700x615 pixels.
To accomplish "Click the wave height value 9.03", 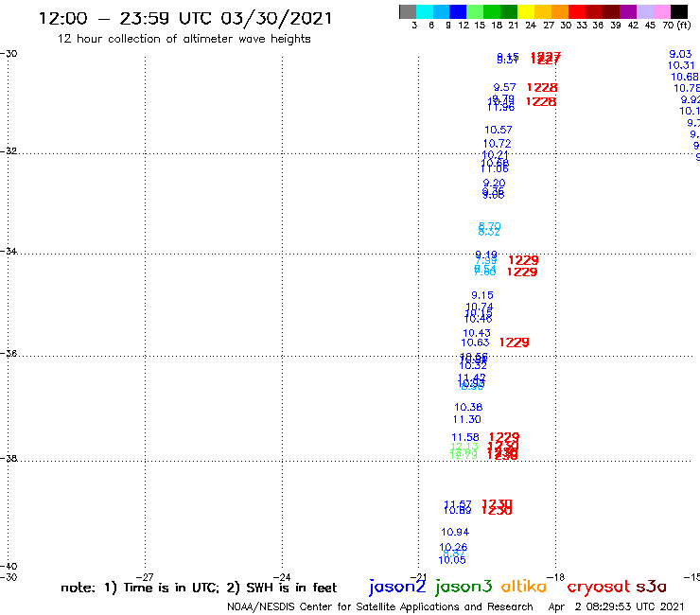I will [680, 54].
